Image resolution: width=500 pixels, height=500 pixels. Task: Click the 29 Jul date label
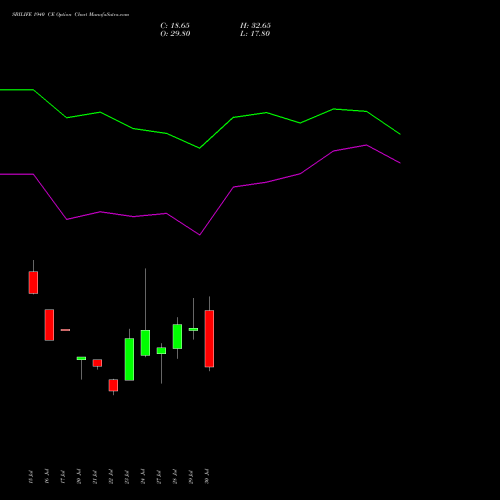pos(191,477)
